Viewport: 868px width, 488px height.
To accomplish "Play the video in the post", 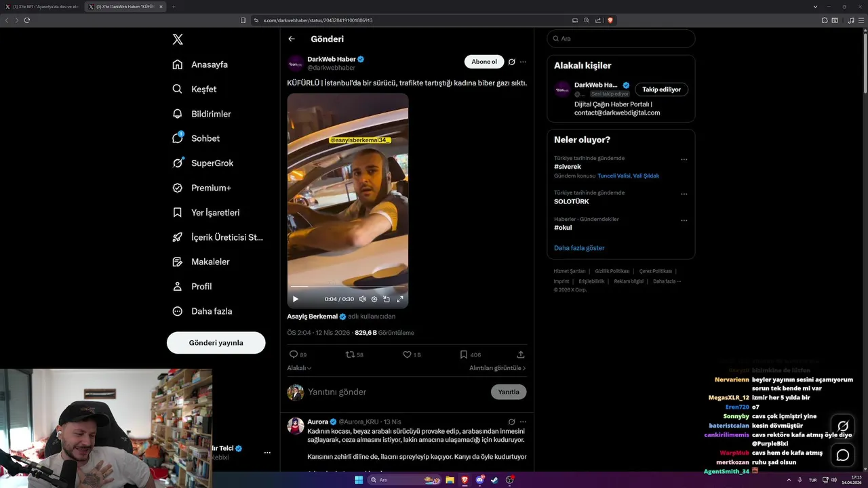I will click(x=296, y=299).
